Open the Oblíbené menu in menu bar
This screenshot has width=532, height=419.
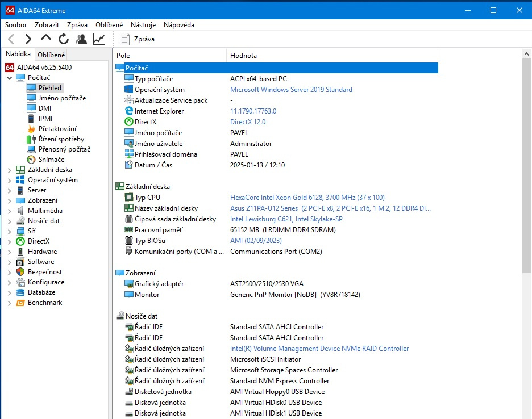pyautogui.click(x=109, y=25)
